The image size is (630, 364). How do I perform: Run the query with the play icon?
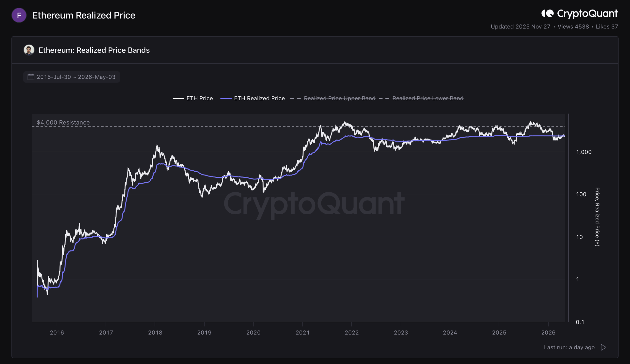click(603, 347)
